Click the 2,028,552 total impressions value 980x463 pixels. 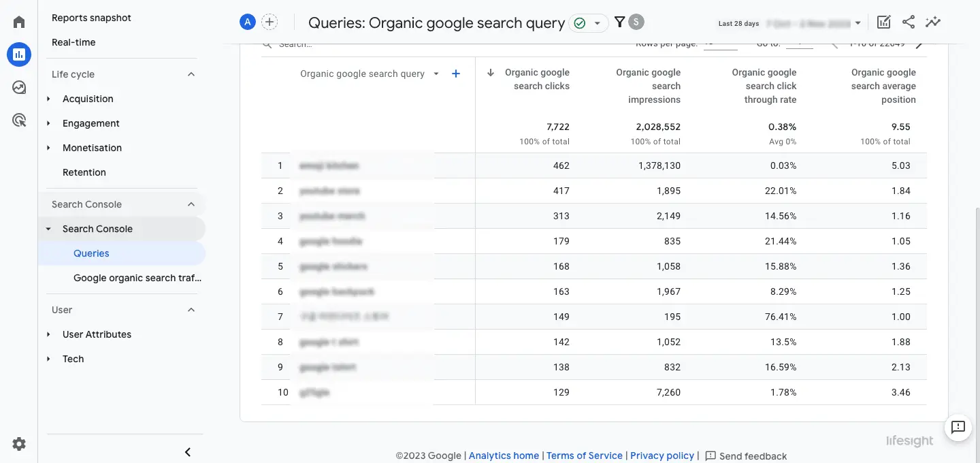[658, 127]
